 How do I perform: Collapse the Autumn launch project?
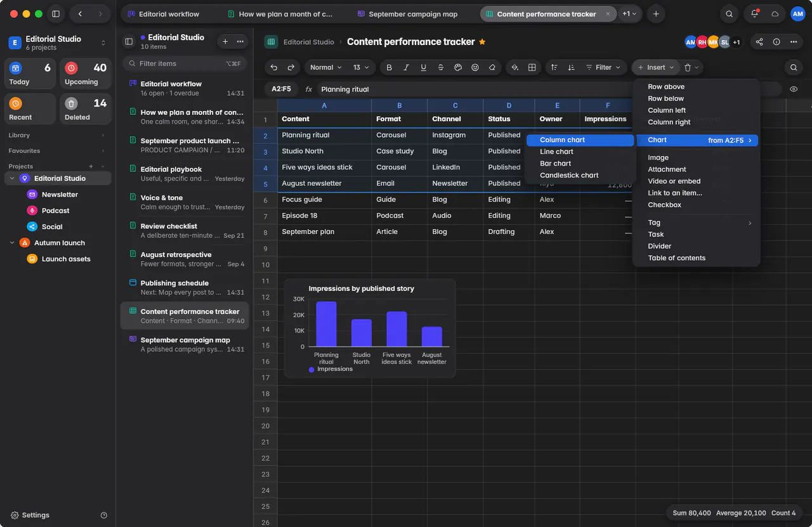point(12,243)
